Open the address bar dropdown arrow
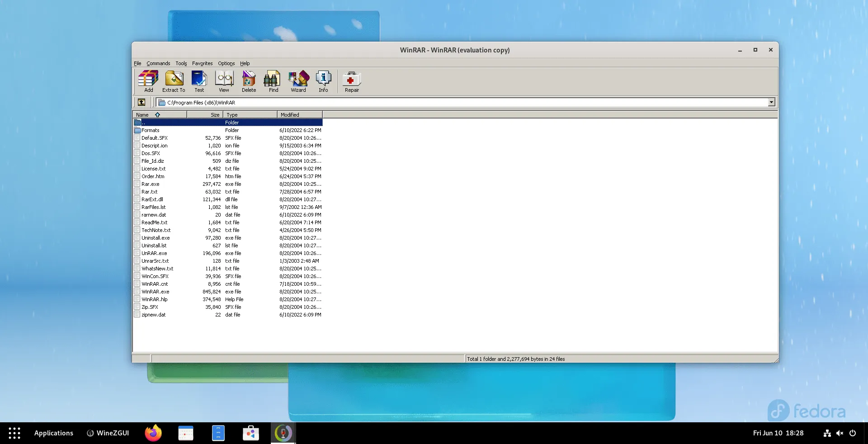Viewport: 868px width, 444px height. coord(772,102)
